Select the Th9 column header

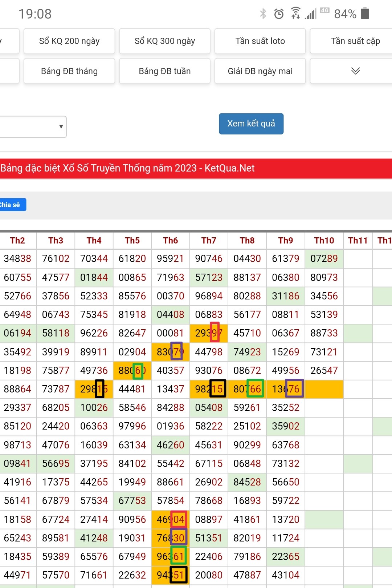tap(286, 241)
